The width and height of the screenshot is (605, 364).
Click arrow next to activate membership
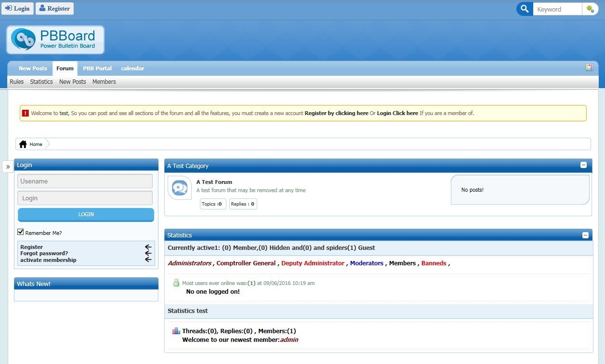tap(148, 260)
